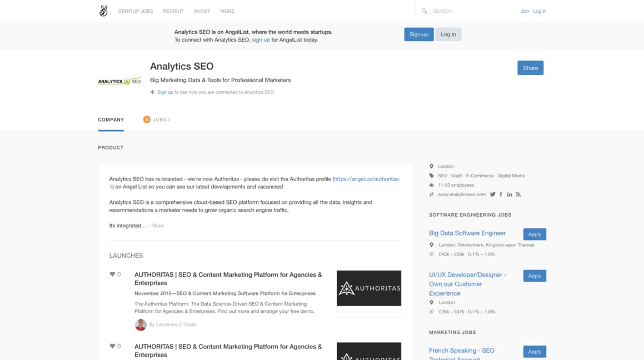The height and width of the screenshot is (360, 644).
Task: Open the second AUTHORITAS launch title
Action: pos(228,351)
